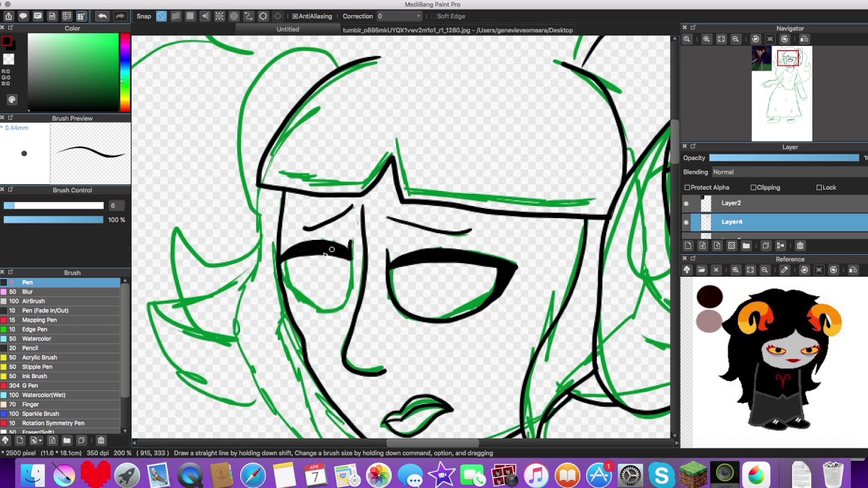The image size is (868, 488).
Task: Select the radial snap guide
Action: point(220,16)
